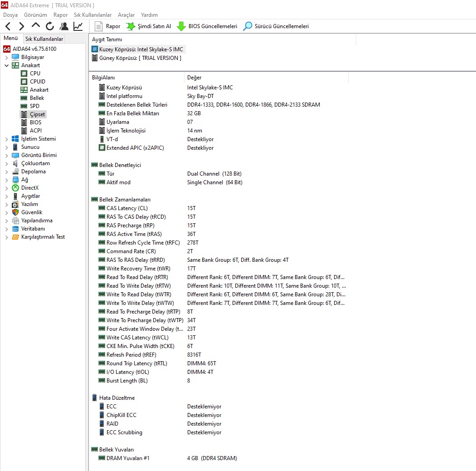Screen dimensions: 476x471
Task: Select Kuzey Köprüsü: Intel Skylake-S IMC device
Action: click(138, 49)
